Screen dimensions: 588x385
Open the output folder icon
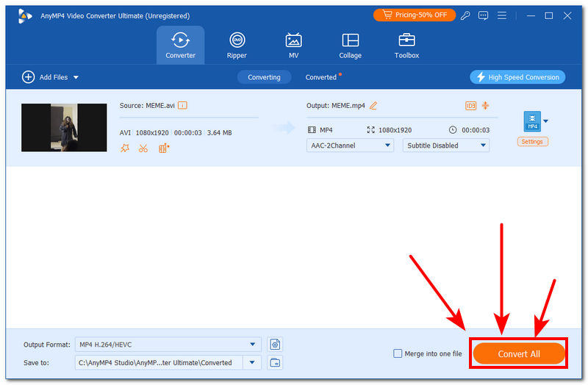pos(275,362)
